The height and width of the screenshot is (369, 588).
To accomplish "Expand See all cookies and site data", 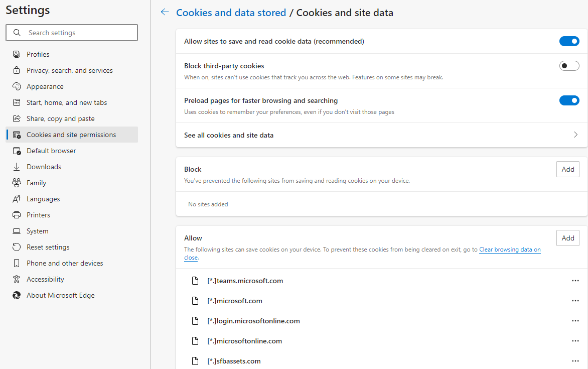I will coord(575,135).
